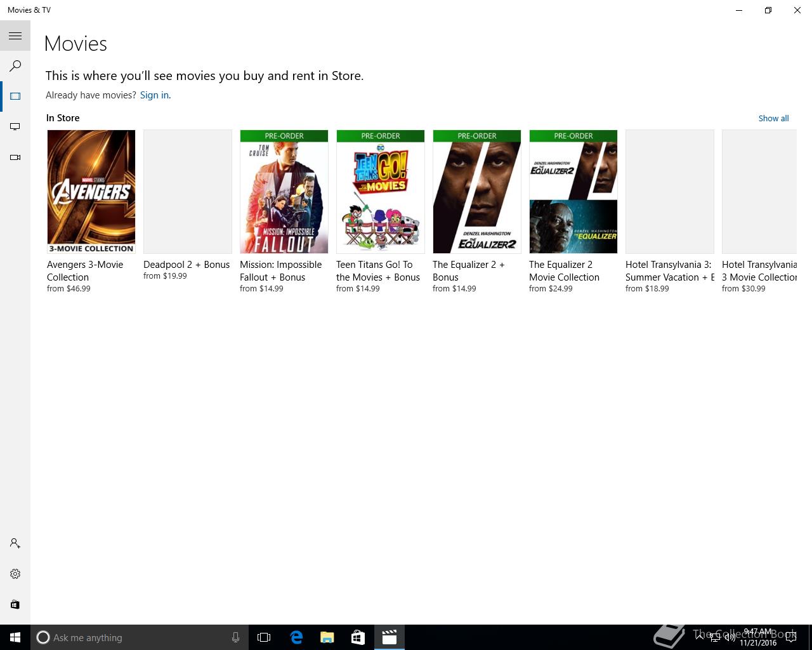Viewport: 812px width, 650px height.
Task: Open the Deadpool 2 + Bonus blank thumbnail
Action: pyautogui.click(x=188, y=192)
